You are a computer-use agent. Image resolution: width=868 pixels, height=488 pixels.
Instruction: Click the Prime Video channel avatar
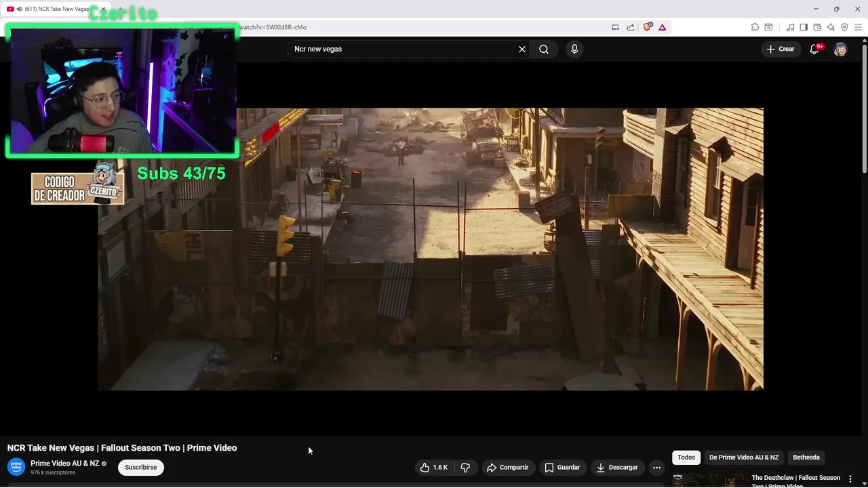[16, 467]
